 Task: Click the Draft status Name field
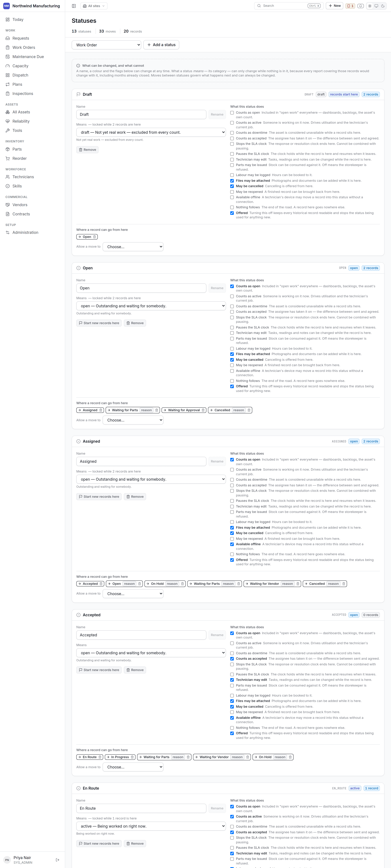pyautogui.click(x=141, y=115)
